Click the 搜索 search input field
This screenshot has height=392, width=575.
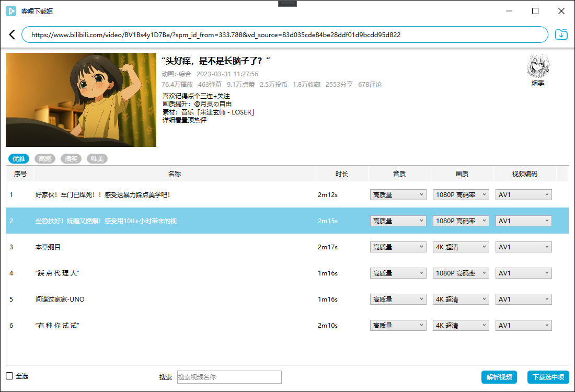point(229,377)
